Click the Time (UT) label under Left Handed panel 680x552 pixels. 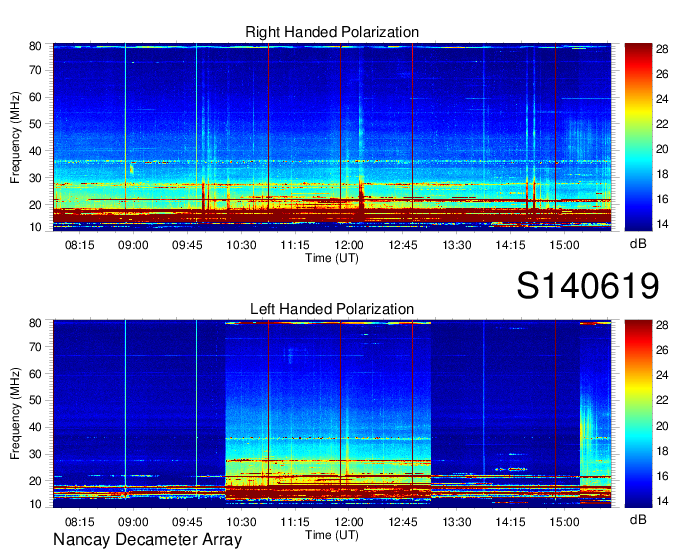pyautogui.click(x=332, y=535)
